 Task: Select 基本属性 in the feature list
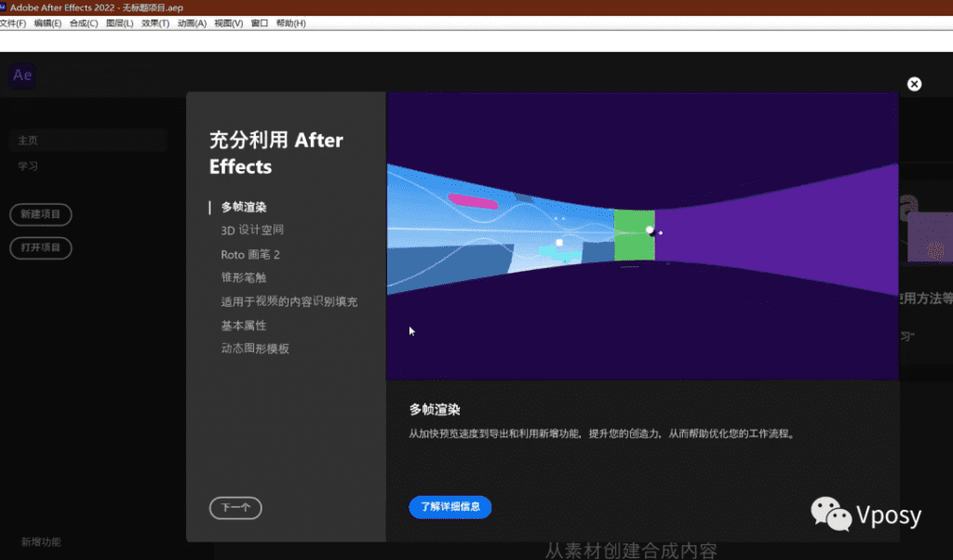click(244, 326)
